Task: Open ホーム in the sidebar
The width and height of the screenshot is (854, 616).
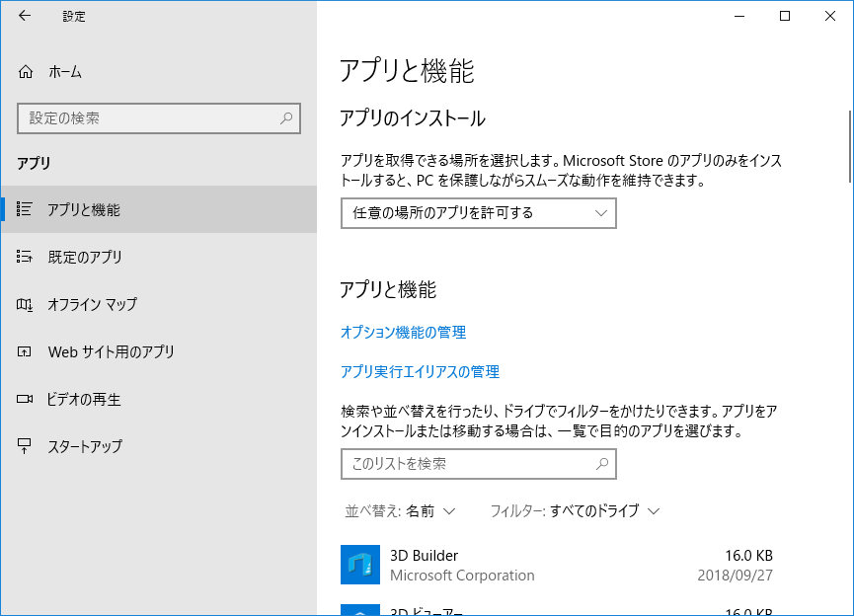Action: coord(159,71)
